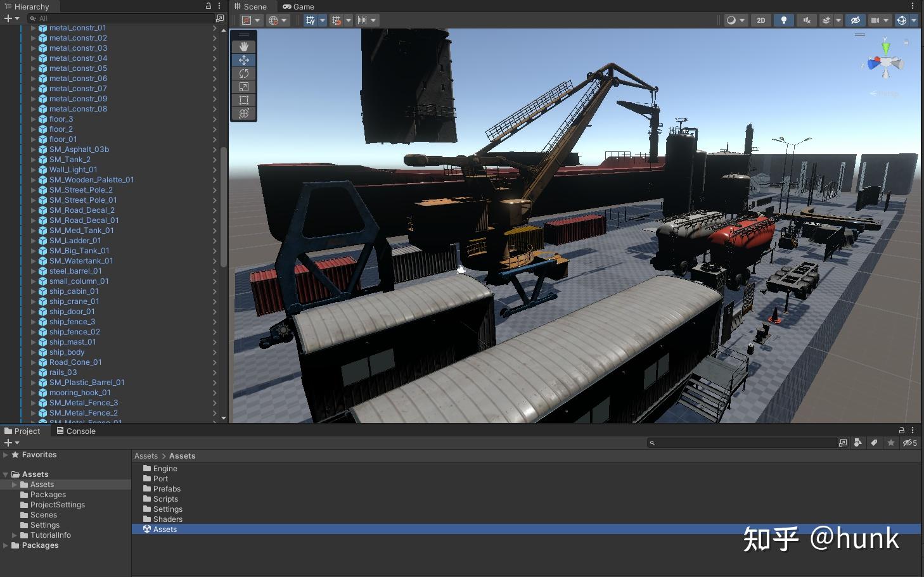Disable scene visibility toggle
Viewport: 924px width, 577px height.
(856, 20)
